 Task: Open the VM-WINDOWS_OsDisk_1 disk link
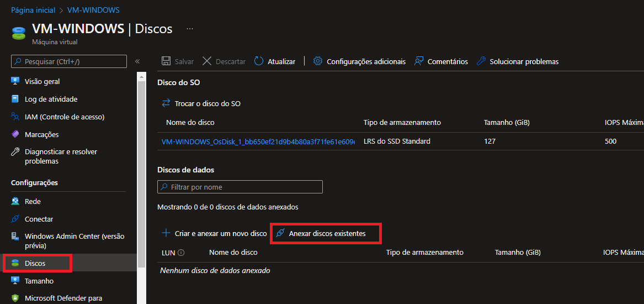(258, 141)
